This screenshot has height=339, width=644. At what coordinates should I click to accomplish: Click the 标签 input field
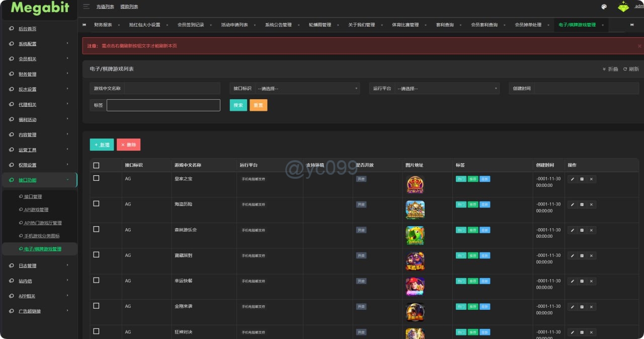tap(163, 105)
